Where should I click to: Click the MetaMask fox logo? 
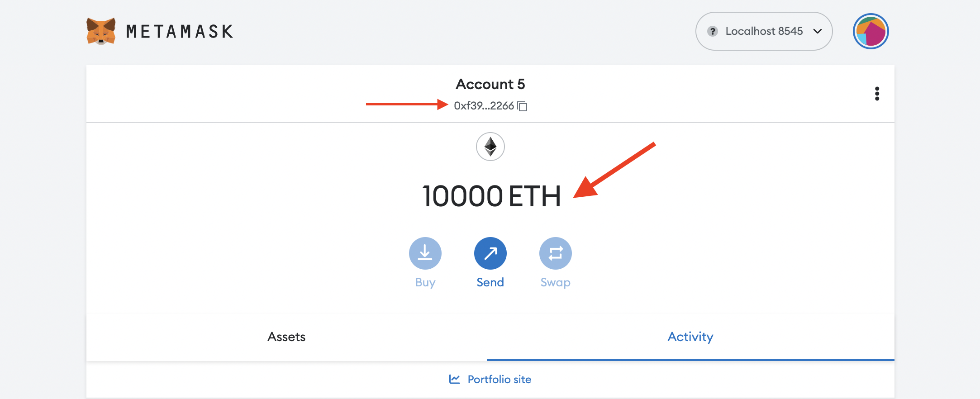(101, 31)
